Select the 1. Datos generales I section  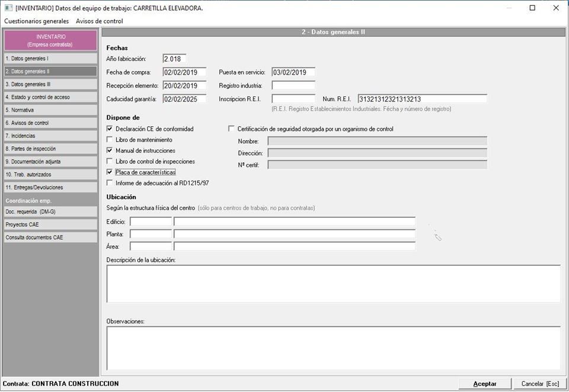tap(50, 59)
